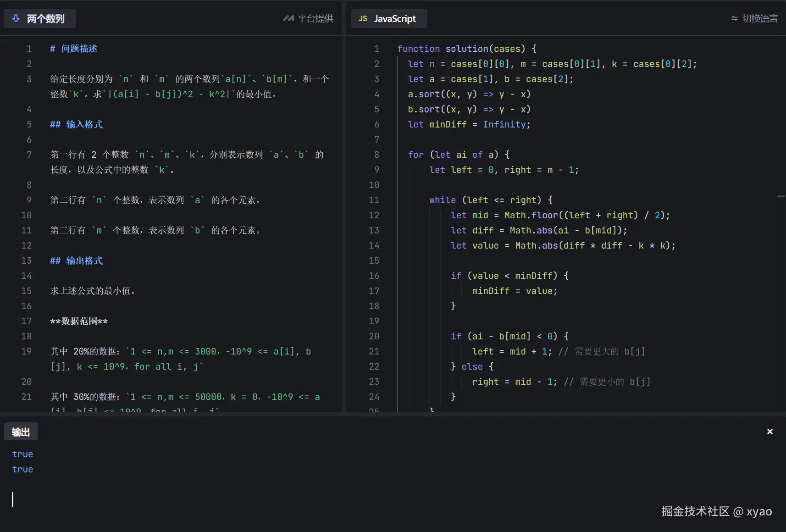Select the 输出 tab
Image resolution: width=786 pixels, height=532 pixels.
pos(21,432)
